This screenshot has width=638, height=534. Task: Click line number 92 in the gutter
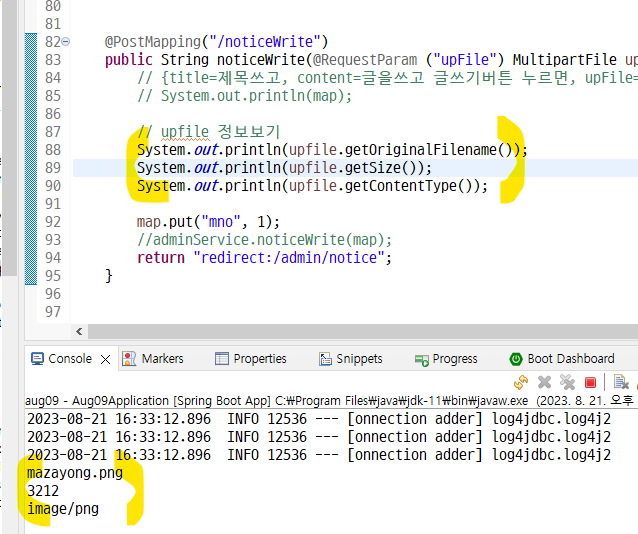click(x=53, y=222)
